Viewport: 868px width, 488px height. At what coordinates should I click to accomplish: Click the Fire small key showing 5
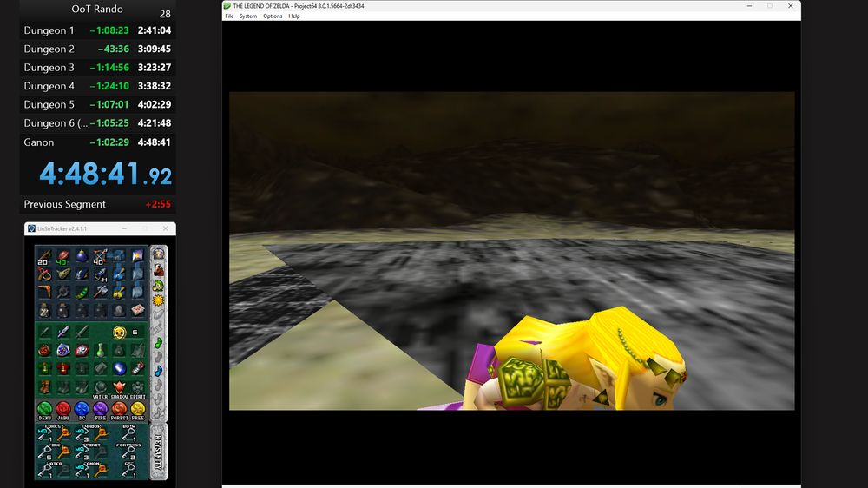pyautogui.click(x=45, y=452)
